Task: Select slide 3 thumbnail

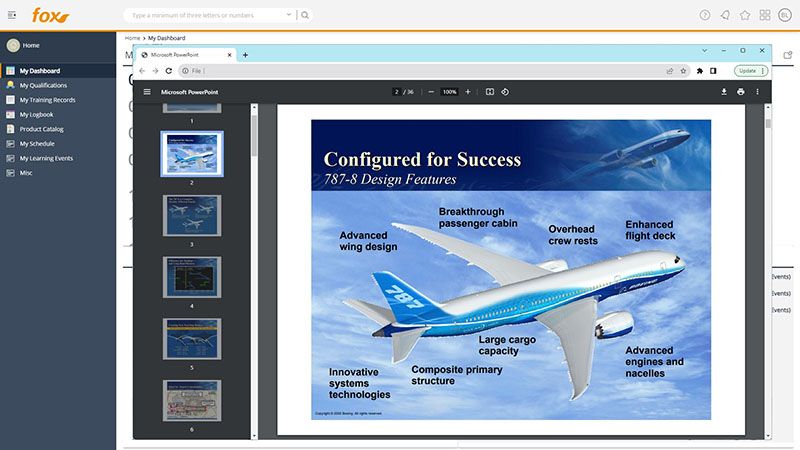Action: click(192, 214)
